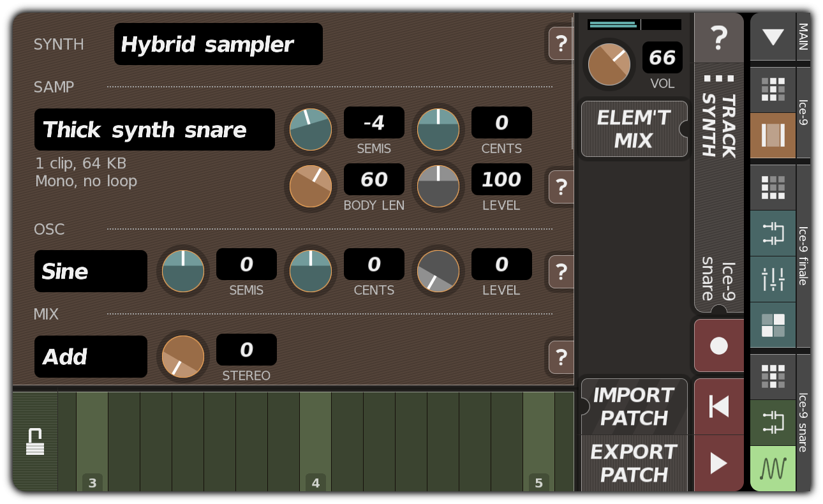Click the question mark icon beside the volume panel
823x504 pixels.
[720, 38]
